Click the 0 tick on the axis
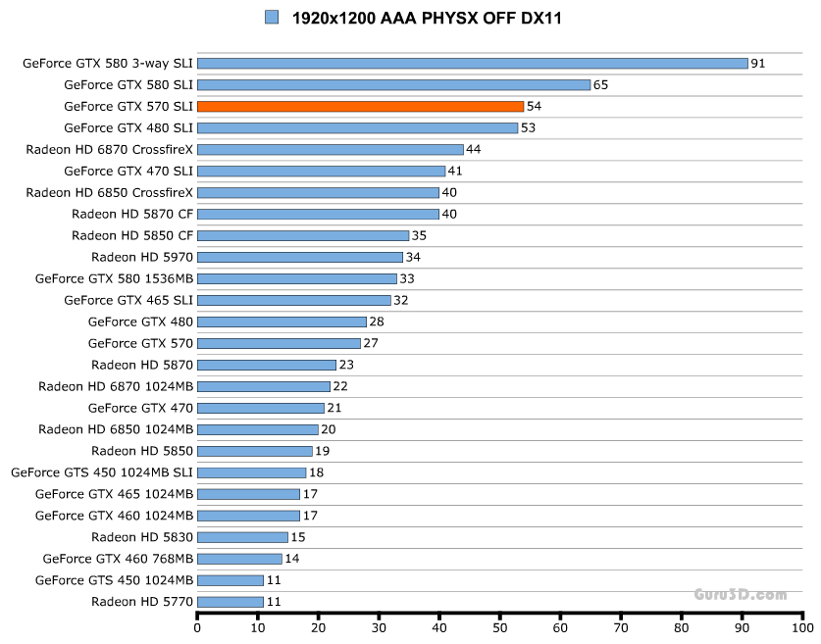The width and height of the screenshot is (821, 644). coord(197,628)
